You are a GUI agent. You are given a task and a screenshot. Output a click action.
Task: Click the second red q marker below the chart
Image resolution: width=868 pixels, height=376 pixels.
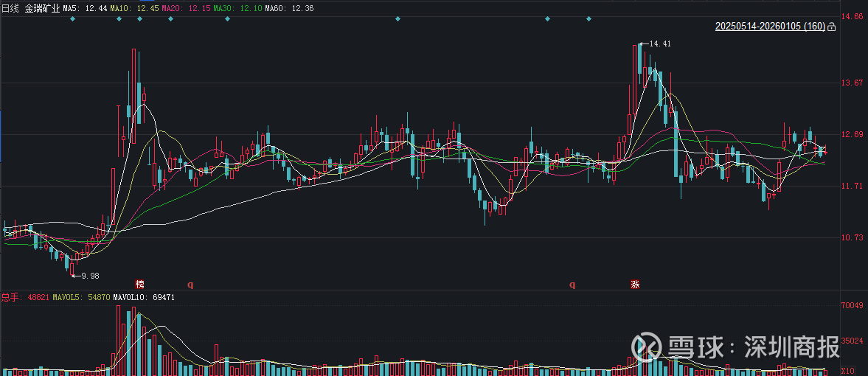(572, 284)
